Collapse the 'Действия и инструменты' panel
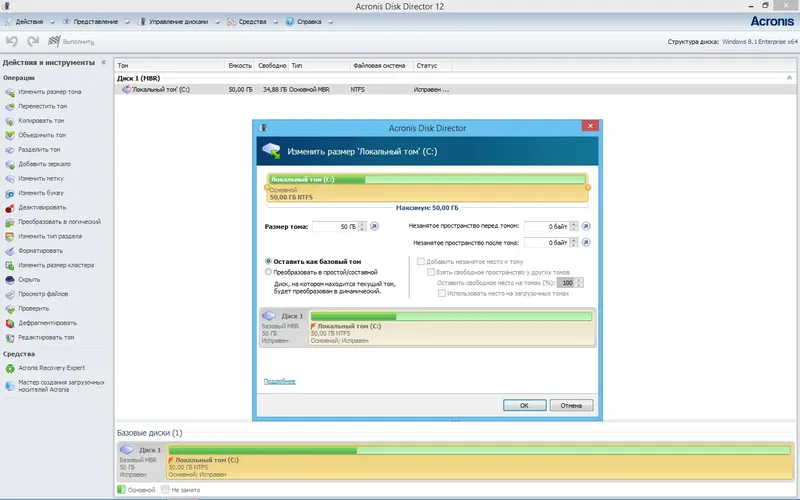The height and width of the screenshot is (500, 800). click(x=104, y=62)
